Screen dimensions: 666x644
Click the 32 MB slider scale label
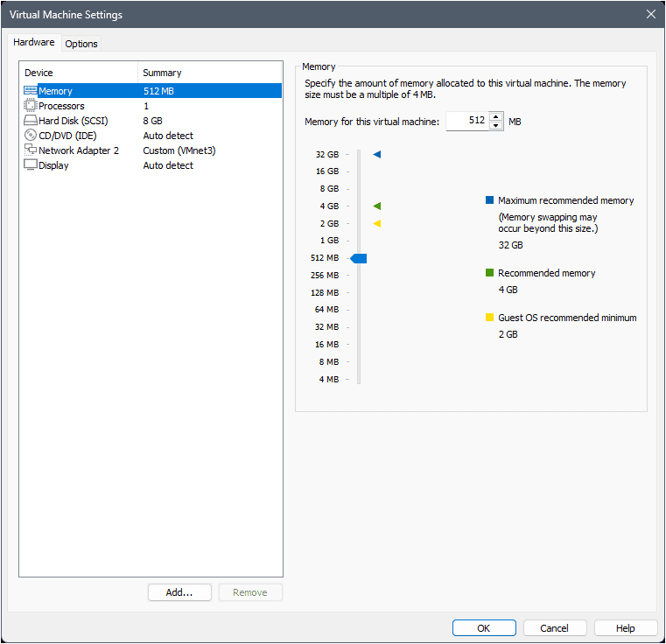tap(326, 327)
